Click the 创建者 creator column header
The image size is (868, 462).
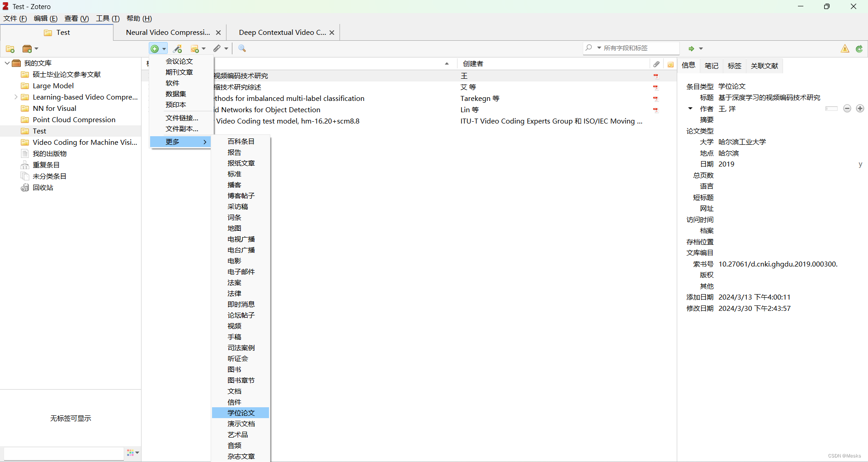click(554, 64)
